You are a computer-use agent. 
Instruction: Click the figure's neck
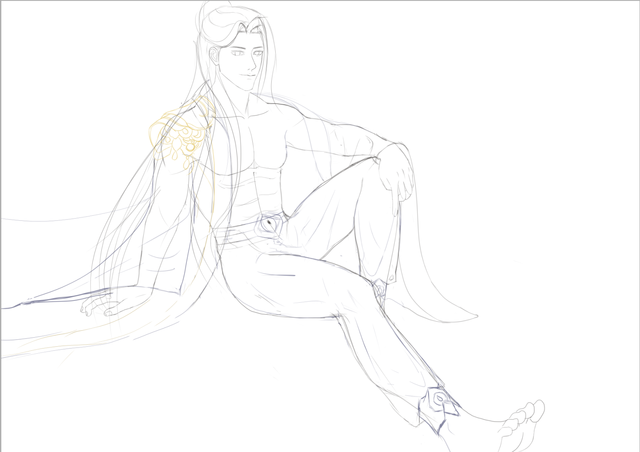pos(250,97)
